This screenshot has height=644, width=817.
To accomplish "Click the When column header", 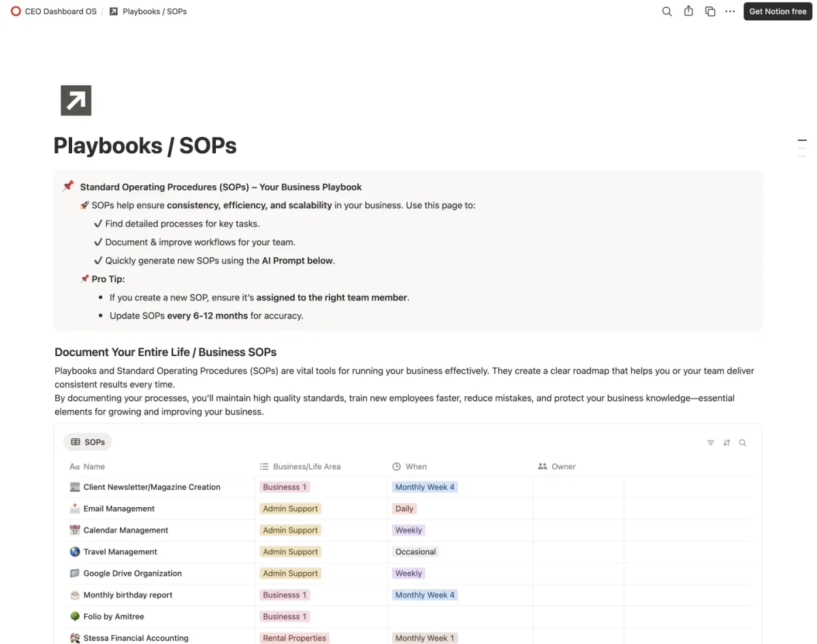I will click(410, 466).
